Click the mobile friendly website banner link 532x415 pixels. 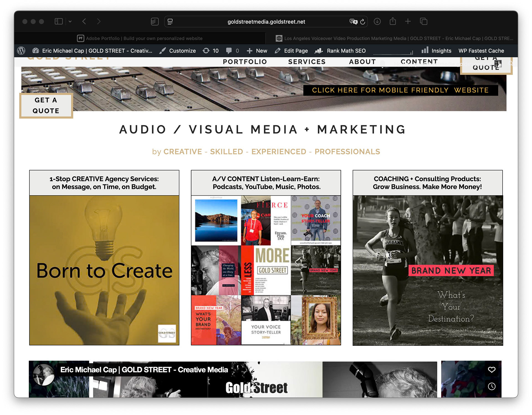coord(400,90)
